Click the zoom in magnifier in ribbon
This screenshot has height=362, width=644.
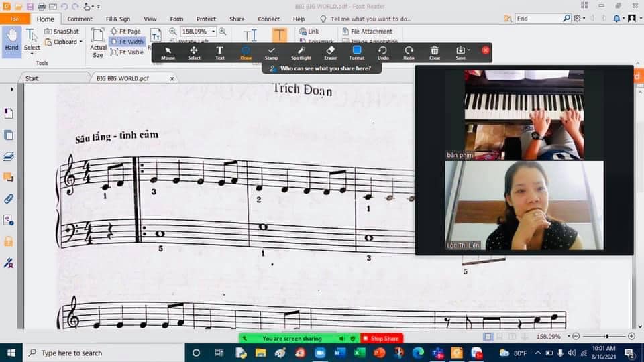[x=223, y=32]
